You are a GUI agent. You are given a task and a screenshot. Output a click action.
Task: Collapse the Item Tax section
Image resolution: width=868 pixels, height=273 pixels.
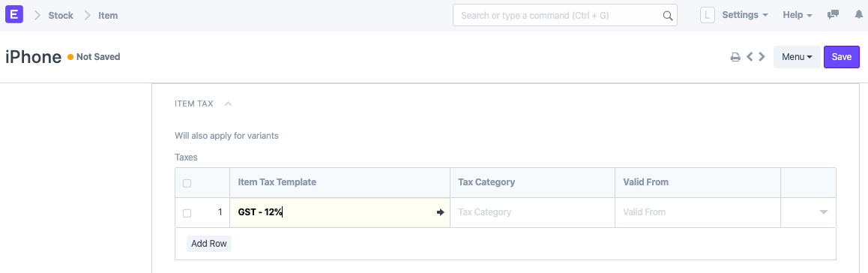228,103
